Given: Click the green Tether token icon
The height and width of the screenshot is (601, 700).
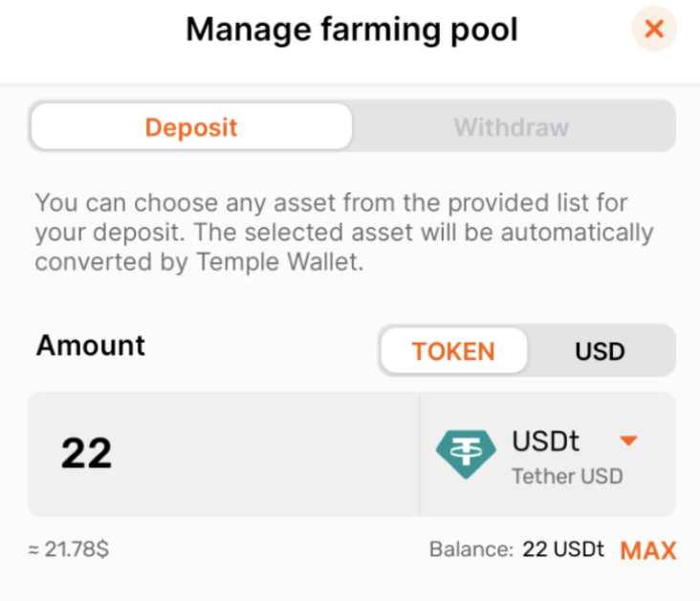Looking at the screenshot, I should coord(466,455).
